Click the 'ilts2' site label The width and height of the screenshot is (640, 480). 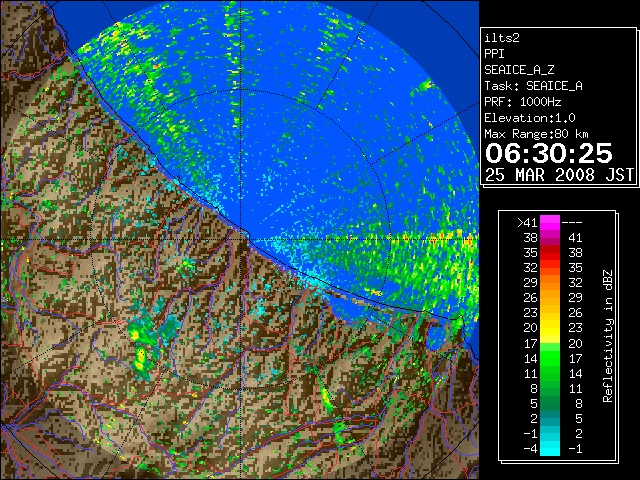tap(502, 38)
